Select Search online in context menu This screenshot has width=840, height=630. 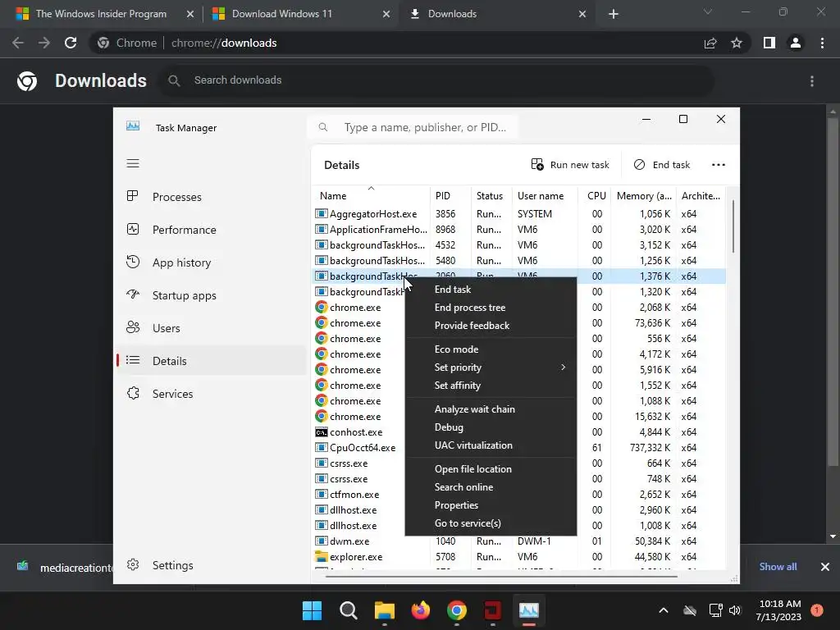click(x=464, y=487)
